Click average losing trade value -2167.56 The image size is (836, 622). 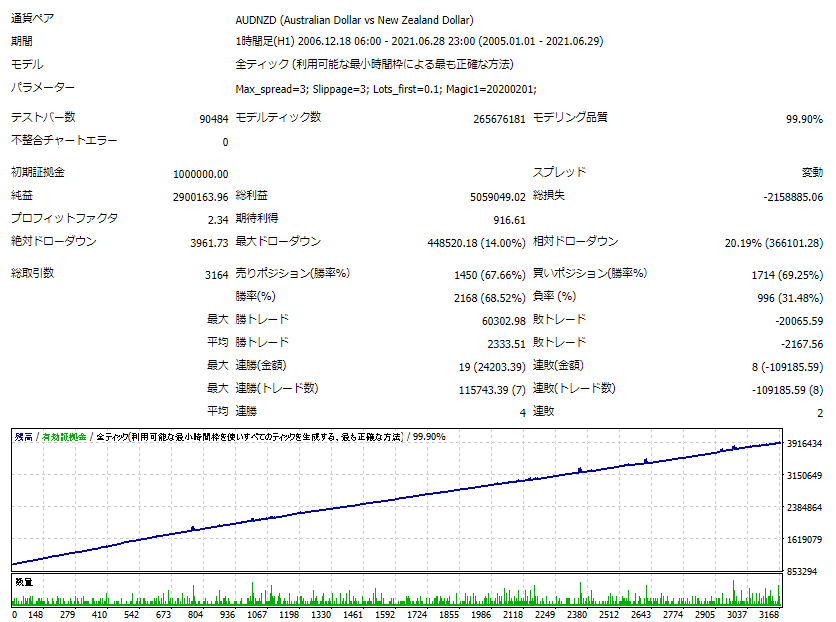[x=802, y=344]
